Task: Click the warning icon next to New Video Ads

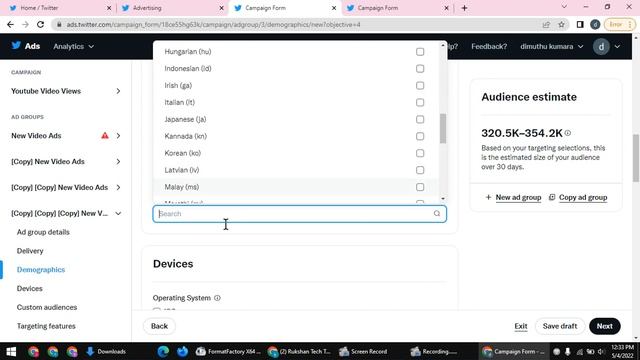Action: pyautogui.click(x=105, y=136)
